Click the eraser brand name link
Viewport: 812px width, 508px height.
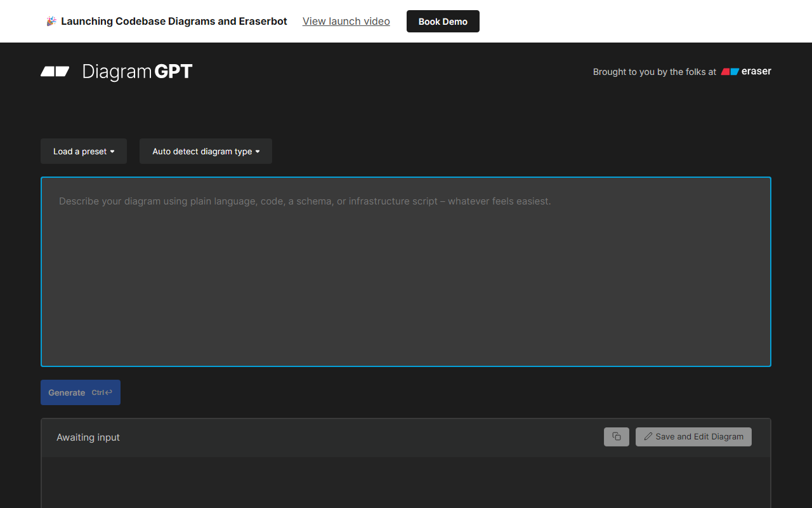(756, 72)
